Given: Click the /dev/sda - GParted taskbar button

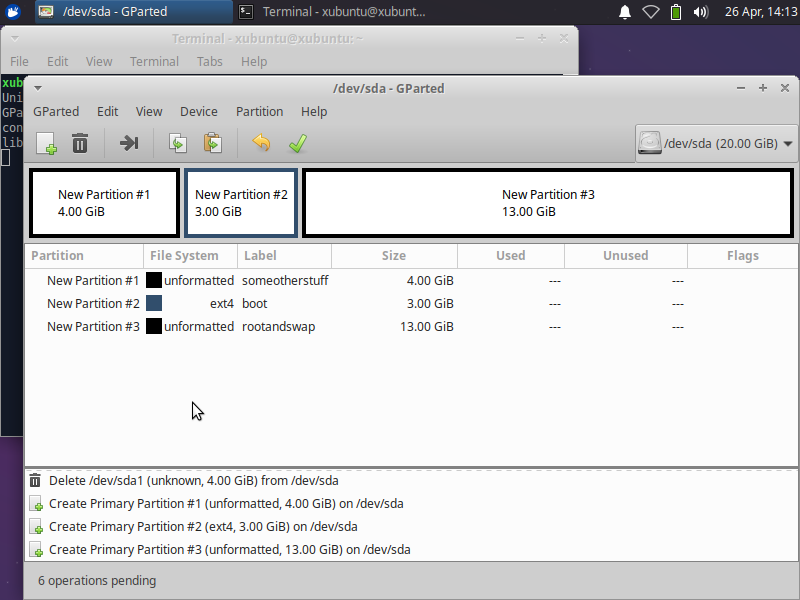Looking at the screenshot, I should 134,12.
